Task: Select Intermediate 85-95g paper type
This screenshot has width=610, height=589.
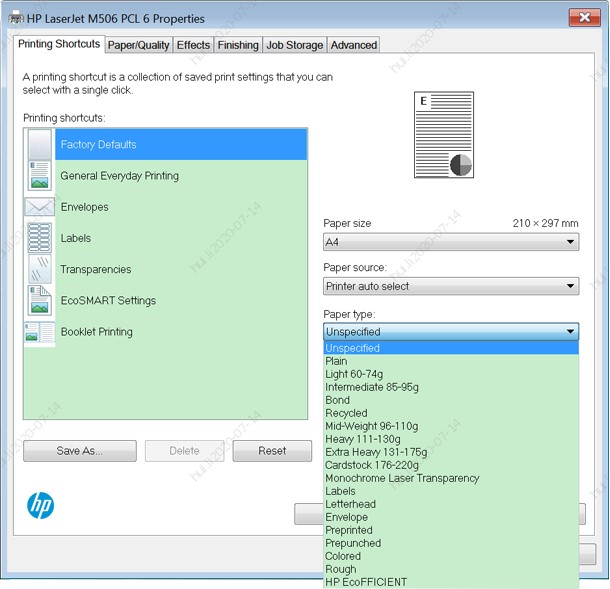Action: [451, 387]
